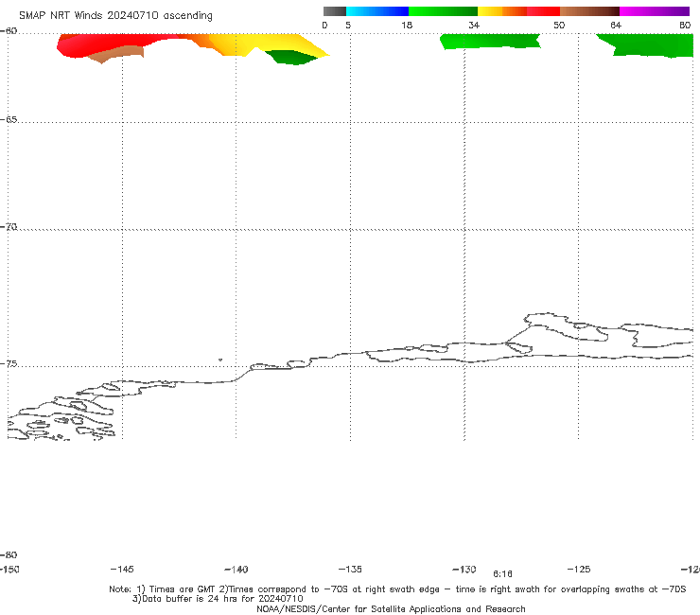Select the cyan-blue 5–18 color bar segment
Image resolution: width=700 pixels, height=615 pixels.
[x=377, y=11]
